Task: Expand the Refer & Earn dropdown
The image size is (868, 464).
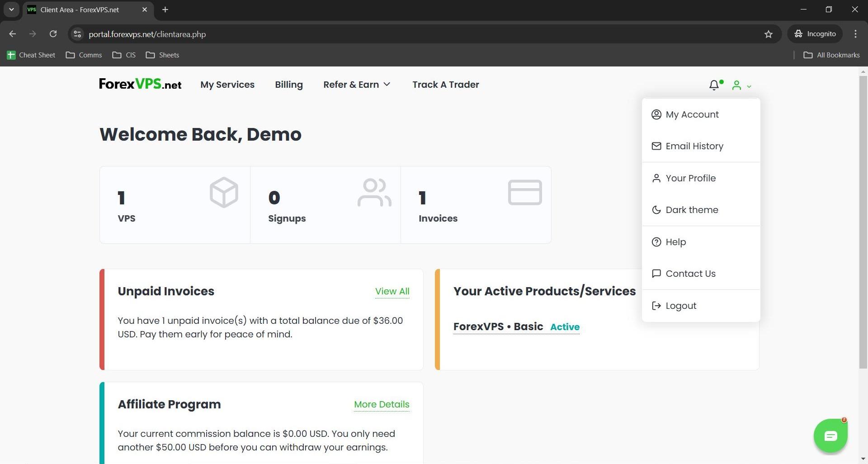Action: (x=357, y=85)
